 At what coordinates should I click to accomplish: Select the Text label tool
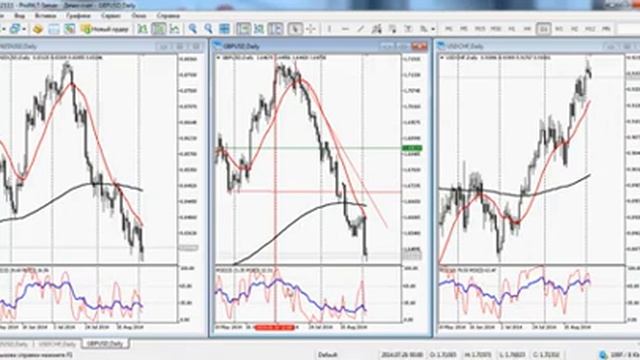pyautogui.click(x=408, y=29)
